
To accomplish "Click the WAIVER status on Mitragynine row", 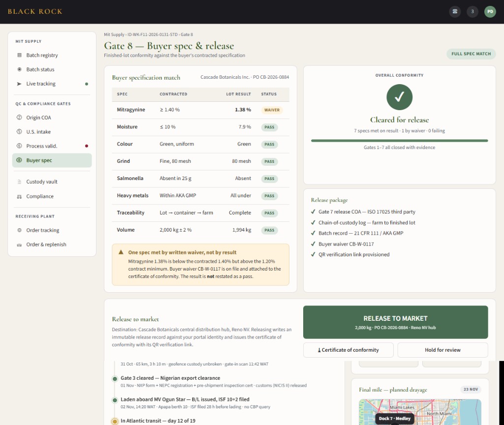I will coord(272,110).
